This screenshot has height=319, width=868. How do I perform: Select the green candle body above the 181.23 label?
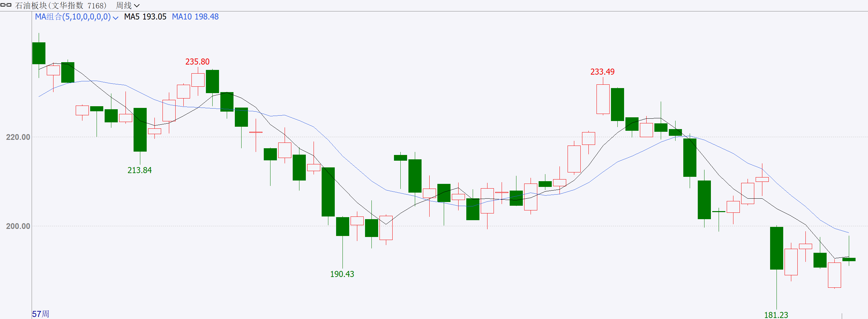point(776,248)
